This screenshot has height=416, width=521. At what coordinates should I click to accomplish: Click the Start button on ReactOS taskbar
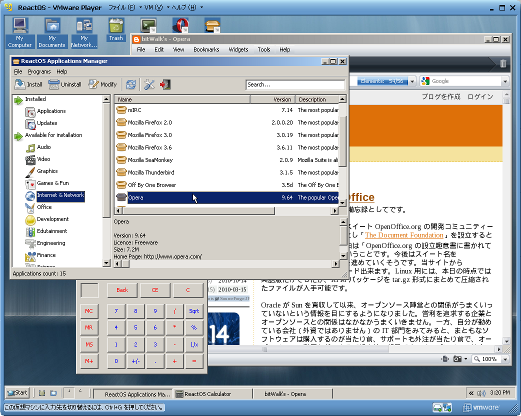18,393
